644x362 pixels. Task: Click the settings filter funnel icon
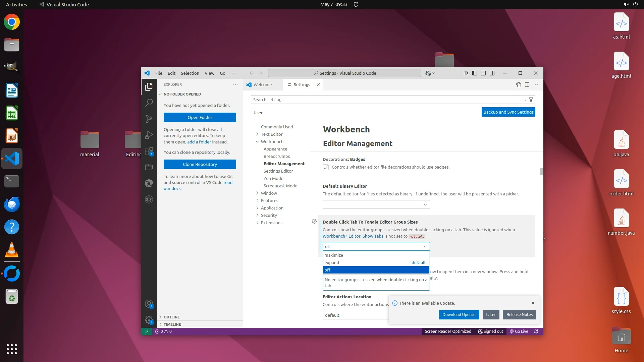pyautogui.click(x=531, y=100)
